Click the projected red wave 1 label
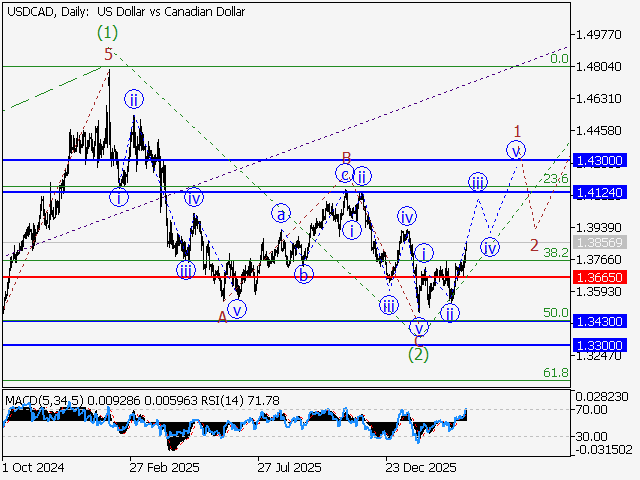 click(x=517, y=131)
